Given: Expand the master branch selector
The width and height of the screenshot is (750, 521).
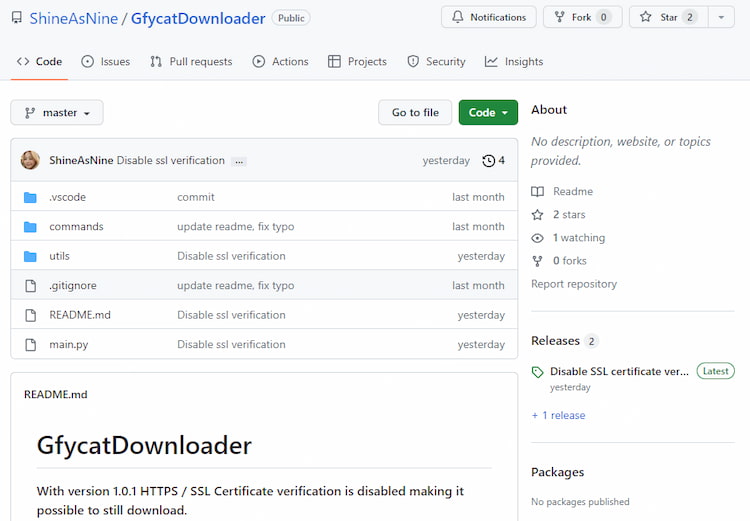Looking at the screenshot, I should (x=57, y=113).
